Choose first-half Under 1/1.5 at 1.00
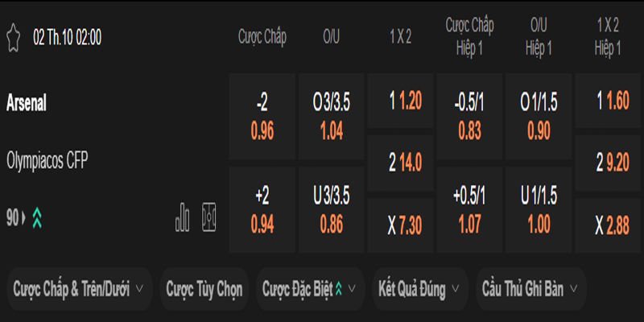The width and height of the screenshot is (644, 322). click(539, 209)
